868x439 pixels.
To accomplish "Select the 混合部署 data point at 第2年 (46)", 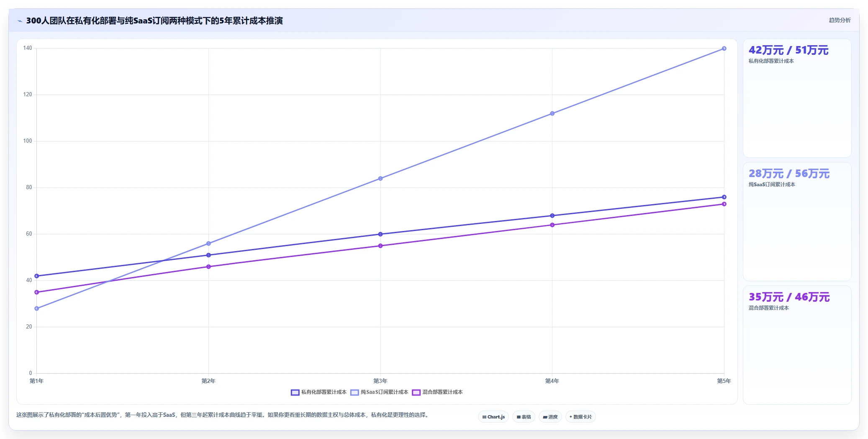I will 208,267.
